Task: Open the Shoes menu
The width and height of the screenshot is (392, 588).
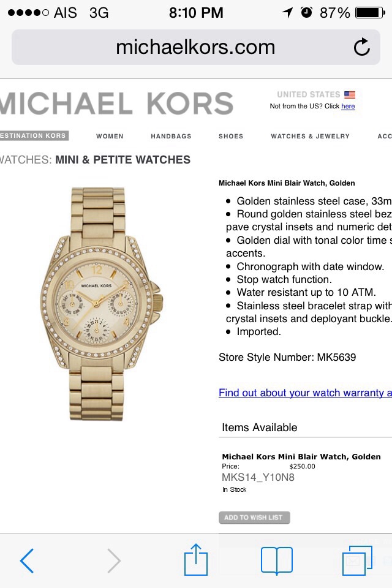Action: 231,136
